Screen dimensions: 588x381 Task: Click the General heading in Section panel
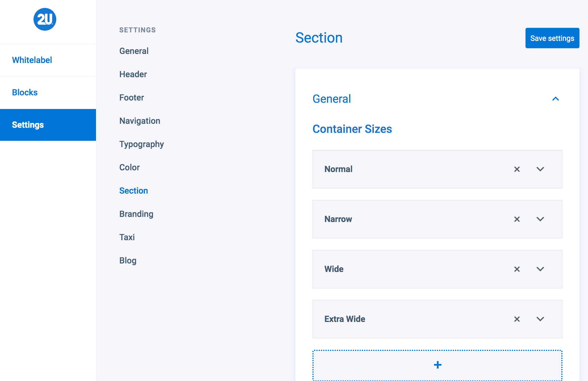tap(331, 99)
